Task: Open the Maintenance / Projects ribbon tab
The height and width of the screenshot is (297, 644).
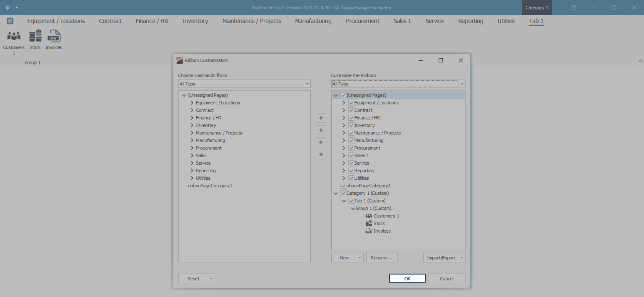Action: coord(252,21)
